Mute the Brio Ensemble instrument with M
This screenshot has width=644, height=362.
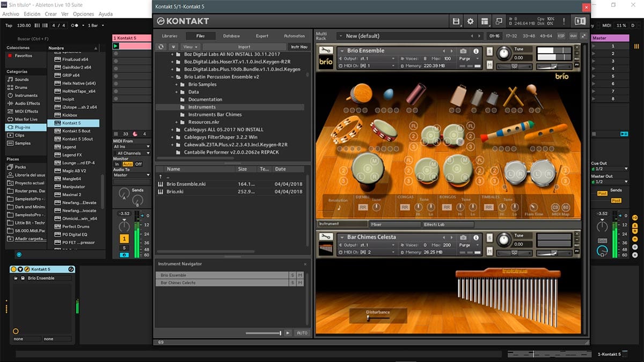pyautogui.click(x=489, y=65)
